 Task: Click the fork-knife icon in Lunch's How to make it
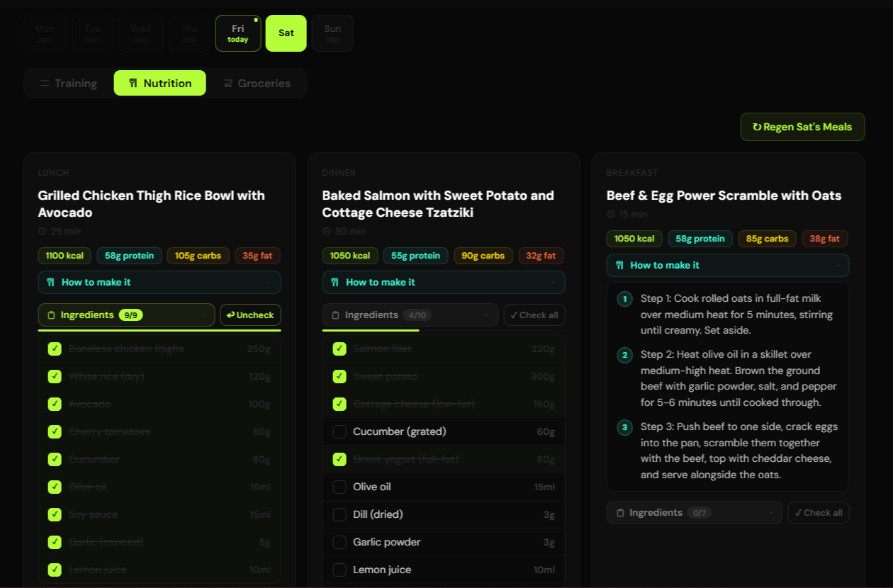(50, 283)
